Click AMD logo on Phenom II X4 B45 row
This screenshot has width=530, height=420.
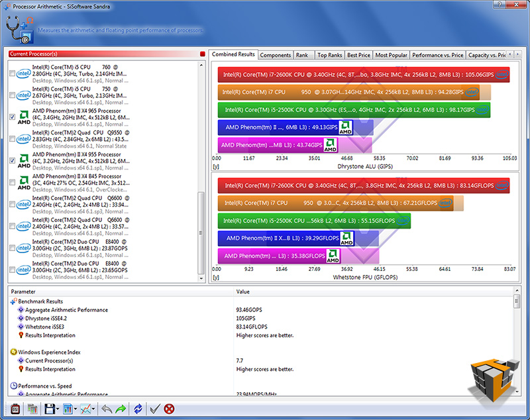point(24,183)
